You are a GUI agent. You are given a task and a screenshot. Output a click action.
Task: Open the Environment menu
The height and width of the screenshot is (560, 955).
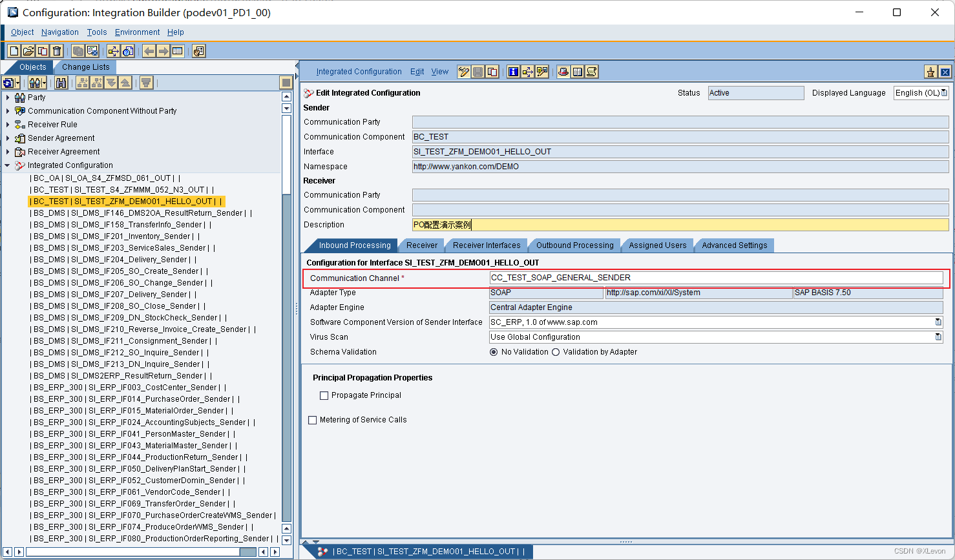(x=137, y=32)
